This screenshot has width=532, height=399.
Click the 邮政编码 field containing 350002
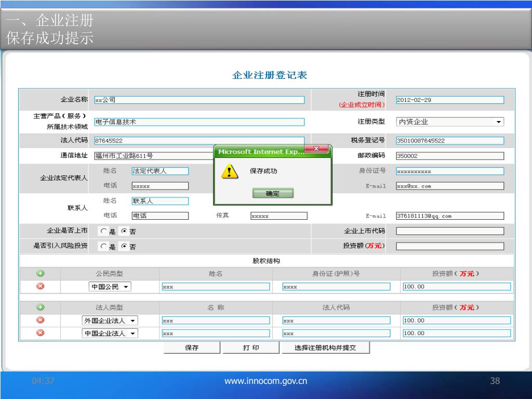tap(450, 155)
